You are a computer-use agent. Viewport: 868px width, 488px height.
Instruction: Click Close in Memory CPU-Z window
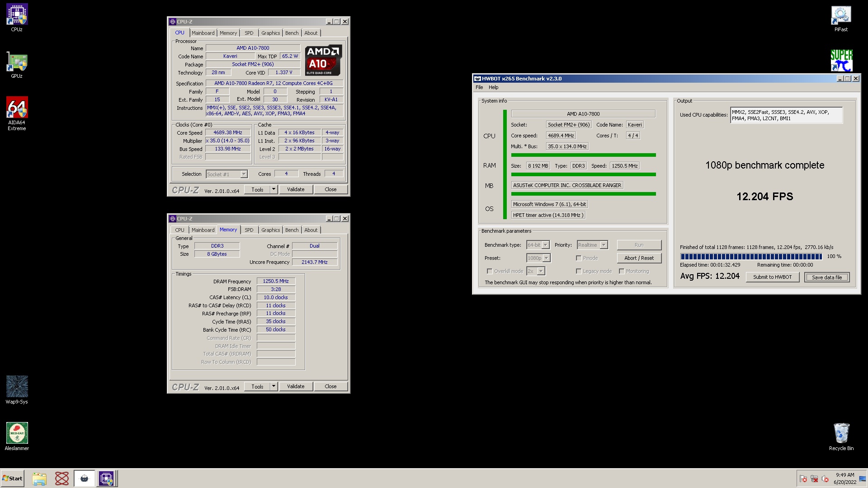[330, 387]
